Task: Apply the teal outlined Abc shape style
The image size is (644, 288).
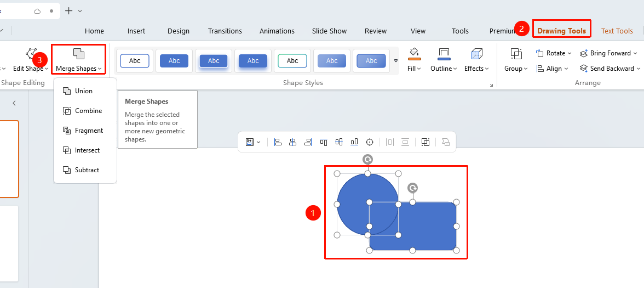Action: (x=292, y=61)
